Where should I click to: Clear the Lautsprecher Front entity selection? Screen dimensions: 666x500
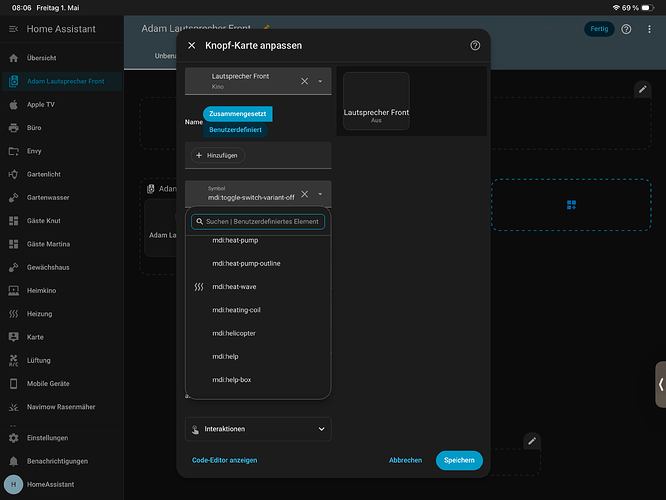305,81
